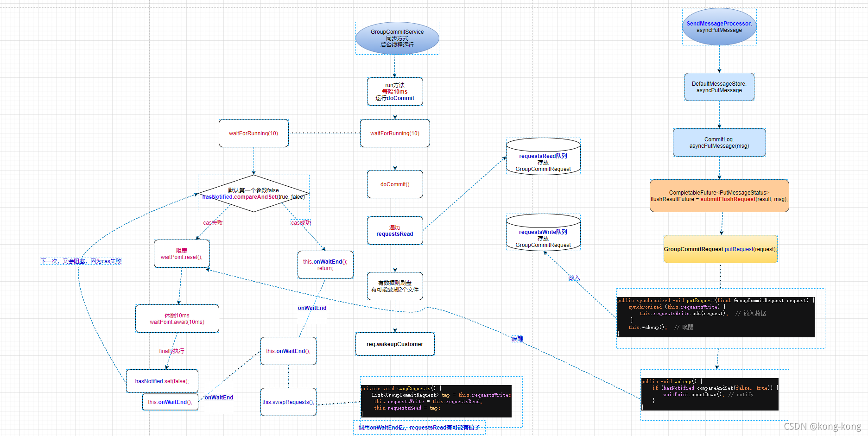Viewport: 868px width, 436px height.
Task: Select waitForRunning(10) box below the run方法 box
Action: [x=395, y=133]
